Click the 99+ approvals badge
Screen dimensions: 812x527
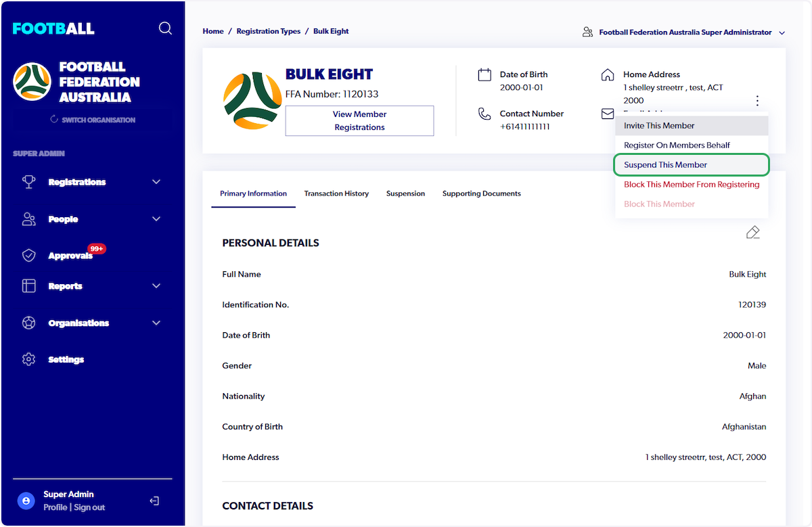pos(97,249)
